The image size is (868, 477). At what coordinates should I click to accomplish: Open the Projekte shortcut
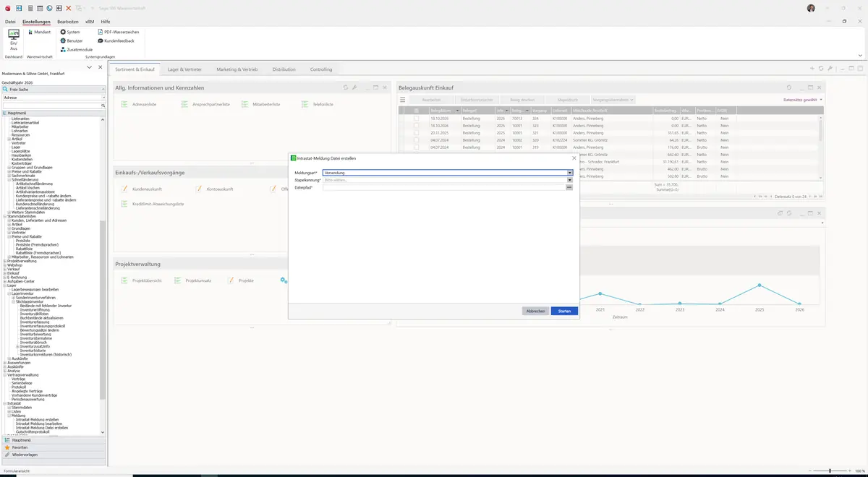tap(241, 280)
